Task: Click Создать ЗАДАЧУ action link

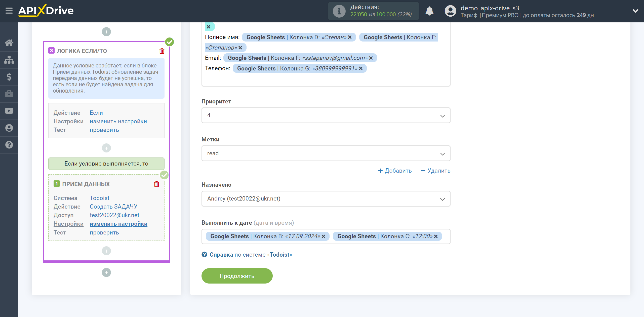Action: (x=113, y=207)
